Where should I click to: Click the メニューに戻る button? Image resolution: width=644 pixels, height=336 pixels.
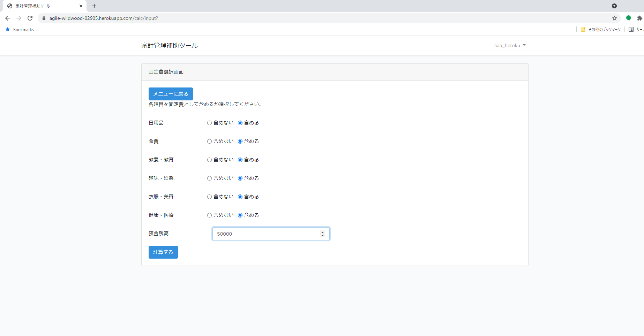click(x=171, y=94)
